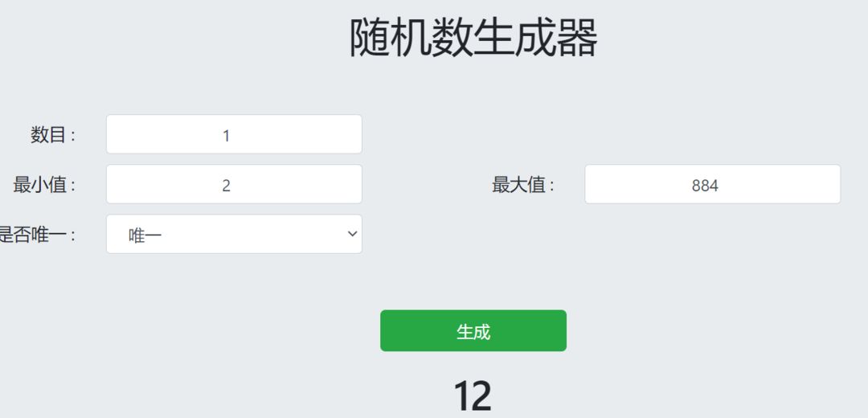The height and width of the screenshot is (418, 868).
Task: Focus the 数目 input field
Action: coord(234,134)
